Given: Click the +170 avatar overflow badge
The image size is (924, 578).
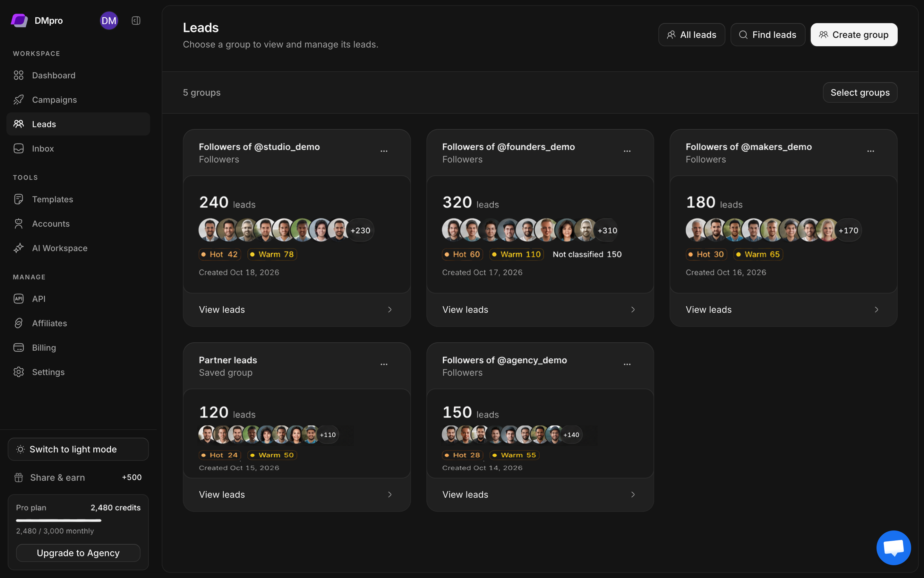Looking at the screenshot, I should pyautogui.click(x=848, y=230).
